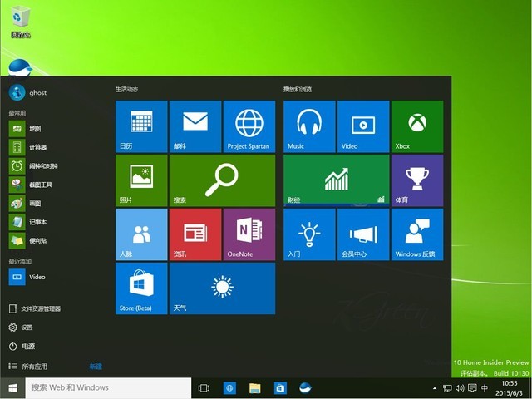This screenshot has width=532, height=399.
Task: Open the 照片 (Photos) tile
Action: [141, 180]
